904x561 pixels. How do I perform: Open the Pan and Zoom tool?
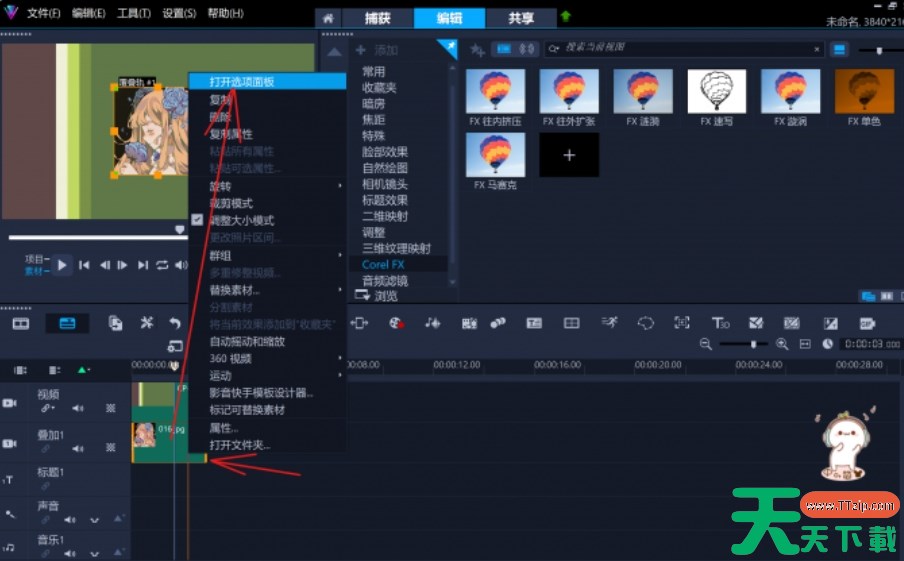[x=682, y=323]
